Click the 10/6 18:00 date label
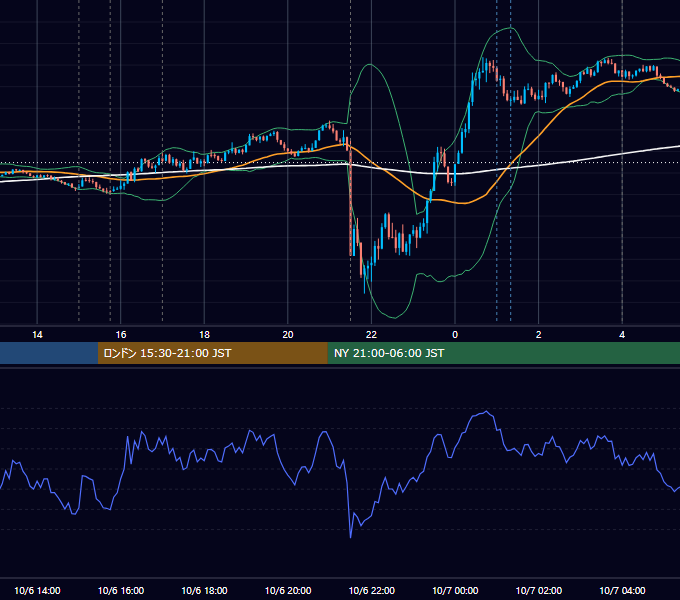680x600 pixels. (204, 590)
